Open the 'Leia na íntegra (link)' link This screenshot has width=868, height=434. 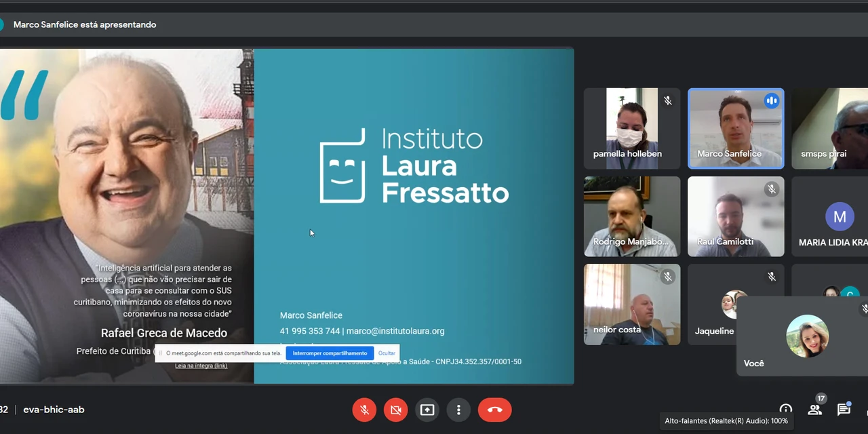coord(201,366)
